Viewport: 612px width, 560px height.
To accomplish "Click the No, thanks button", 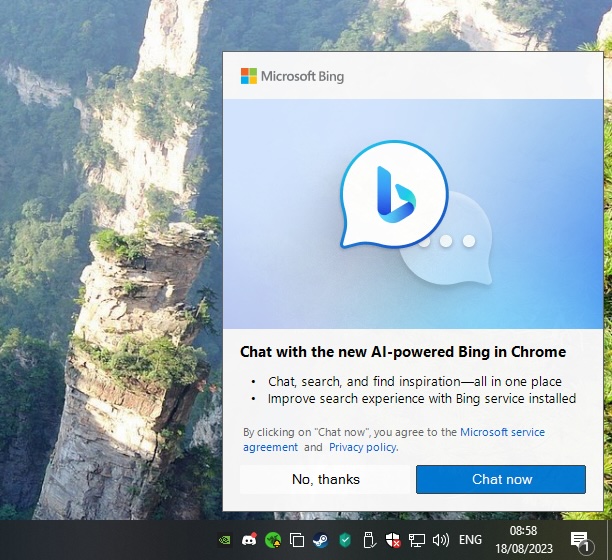I will click(326, 479).
